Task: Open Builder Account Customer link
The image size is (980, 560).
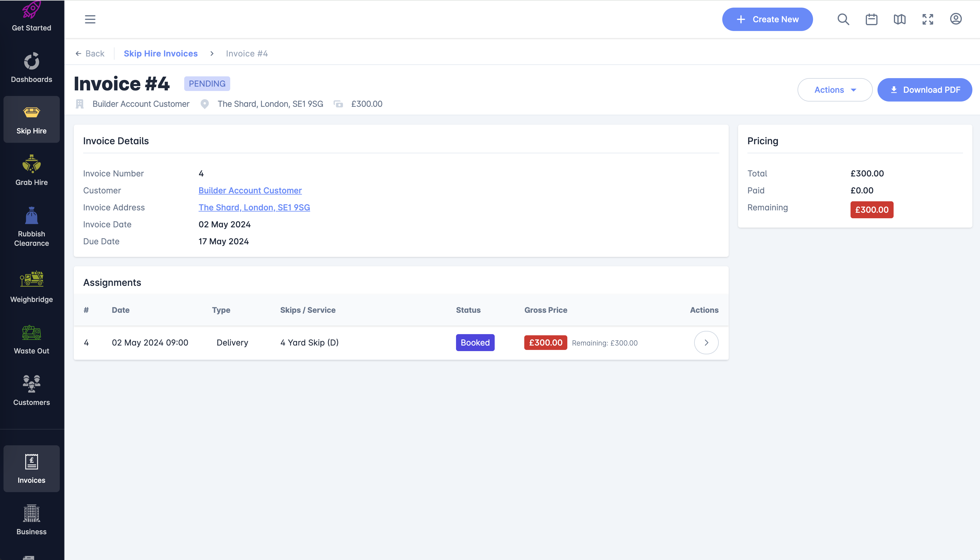Action: point(250,190)
